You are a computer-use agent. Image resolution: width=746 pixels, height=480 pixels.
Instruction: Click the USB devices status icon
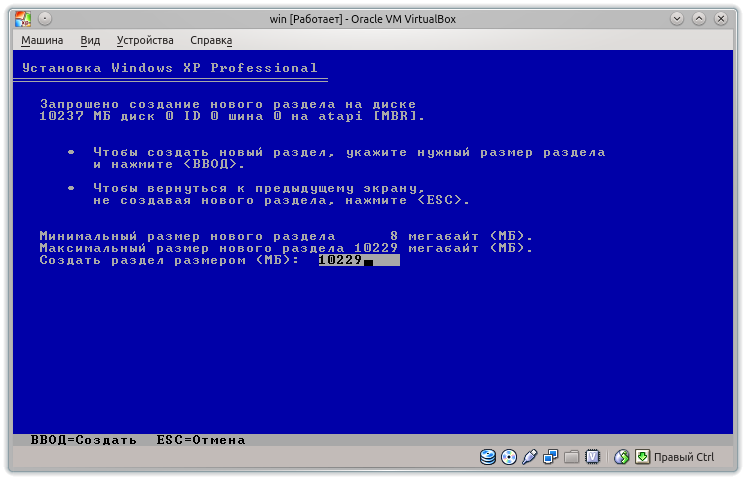[530, 457]
